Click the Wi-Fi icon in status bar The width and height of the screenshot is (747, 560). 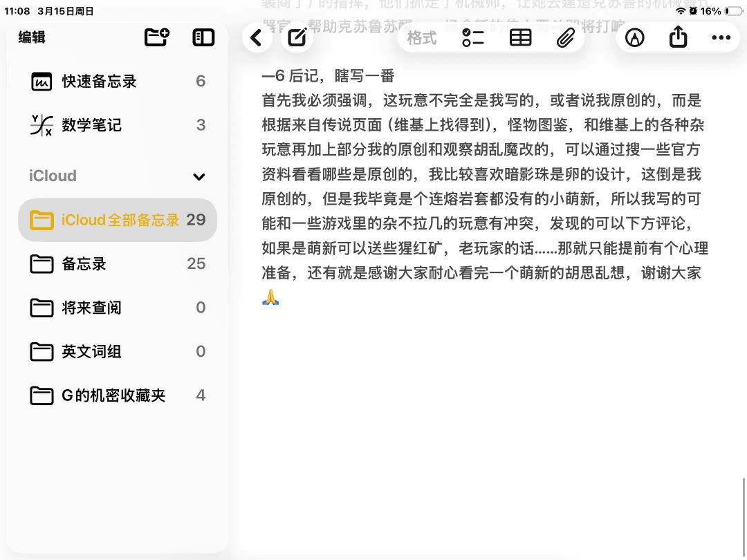click(x=681, y=11)
